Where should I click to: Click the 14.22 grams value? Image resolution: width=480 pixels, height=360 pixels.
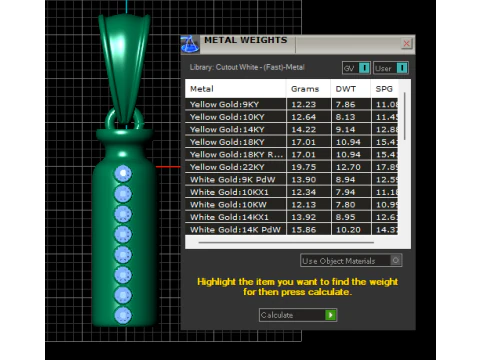tap(303, 129)
